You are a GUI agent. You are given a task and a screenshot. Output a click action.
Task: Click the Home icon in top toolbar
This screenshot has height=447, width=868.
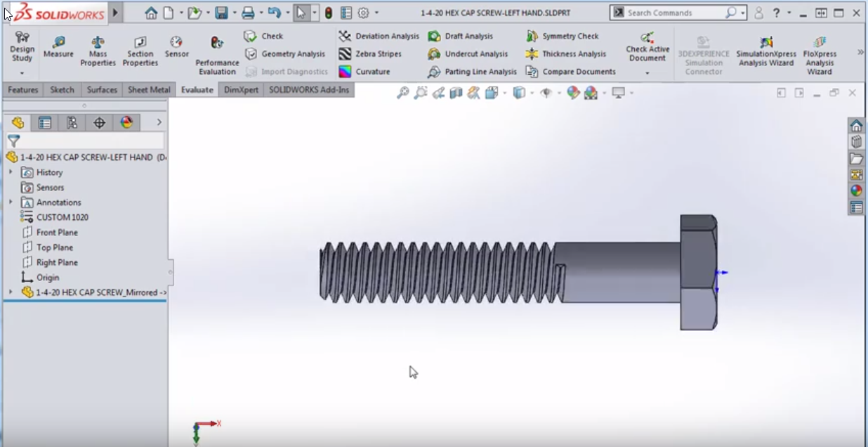click(x=151, y=13)
